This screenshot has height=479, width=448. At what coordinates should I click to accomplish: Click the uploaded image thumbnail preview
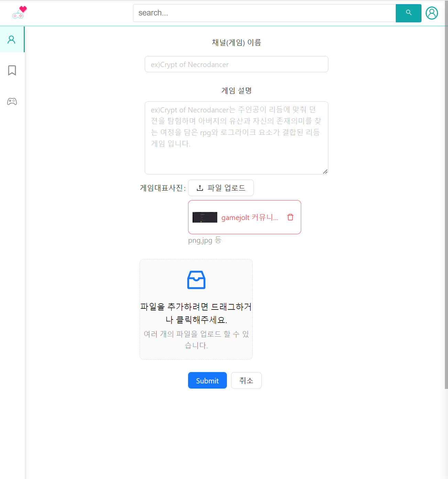(x=205, y=217)
